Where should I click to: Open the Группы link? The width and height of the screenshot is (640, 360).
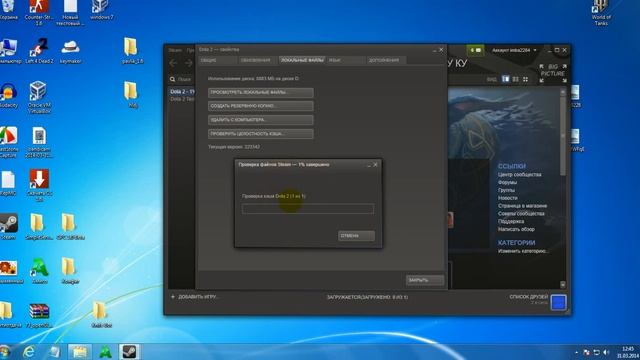[x=506, y=190]
